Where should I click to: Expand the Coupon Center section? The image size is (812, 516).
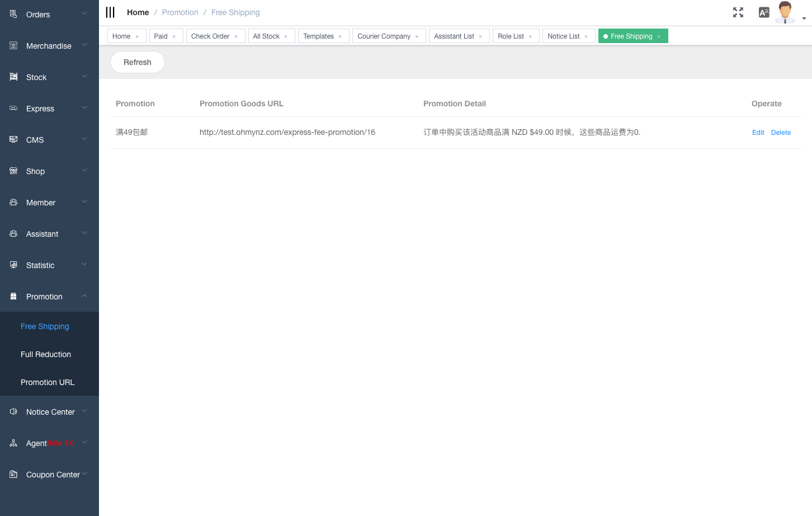(52, 474)
